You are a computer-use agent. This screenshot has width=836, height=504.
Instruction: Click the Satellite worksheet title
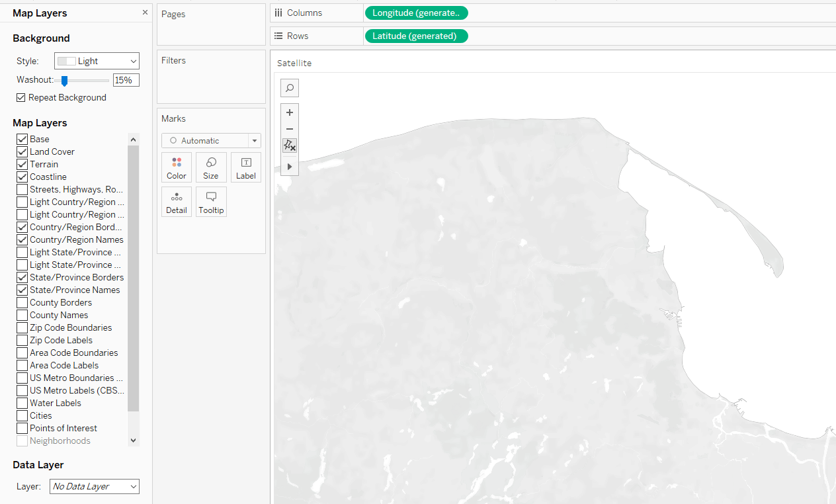[x=294, y=63]
